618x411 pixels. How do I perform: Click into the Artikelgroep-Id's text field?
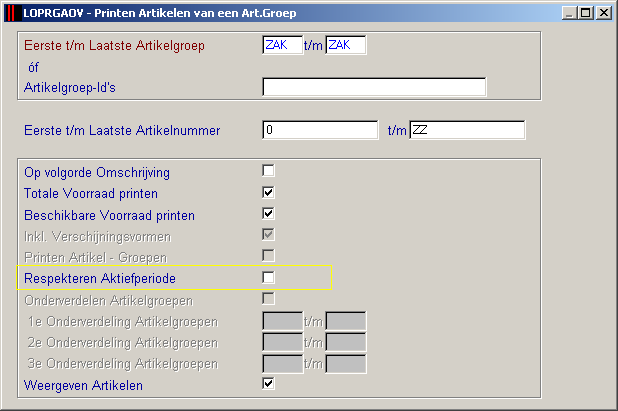[x=374, y=87]
